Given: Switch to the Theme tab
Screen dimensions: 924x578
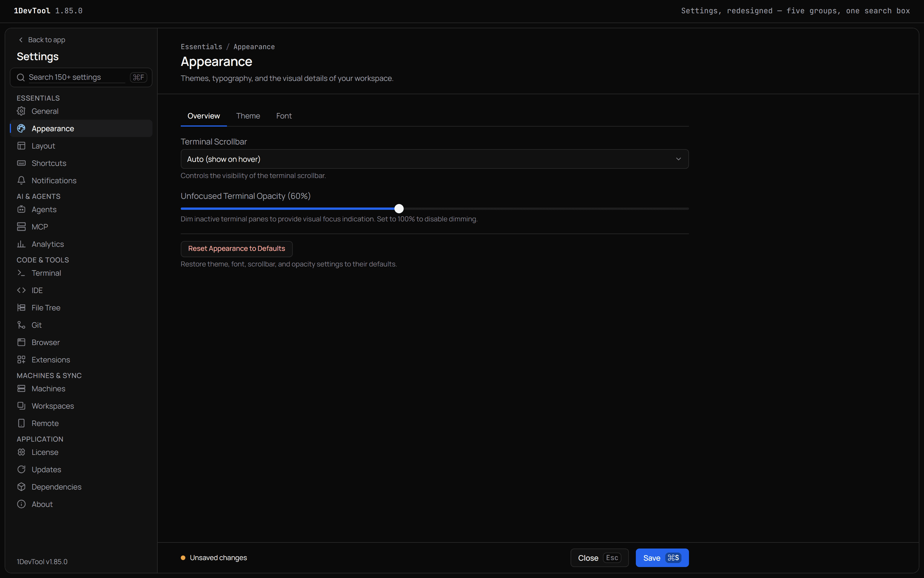Looking at the screenshot, I should (248, 116).
